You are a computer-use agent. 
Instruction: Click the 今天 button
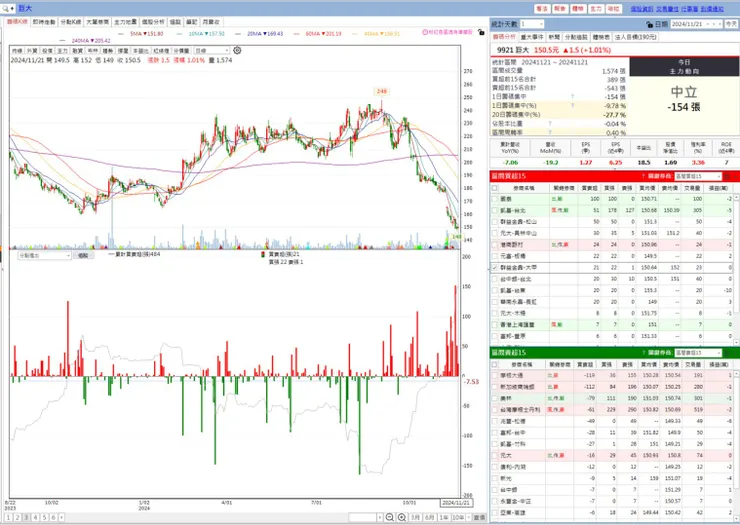pyautogui.click(x=731, y=24)
